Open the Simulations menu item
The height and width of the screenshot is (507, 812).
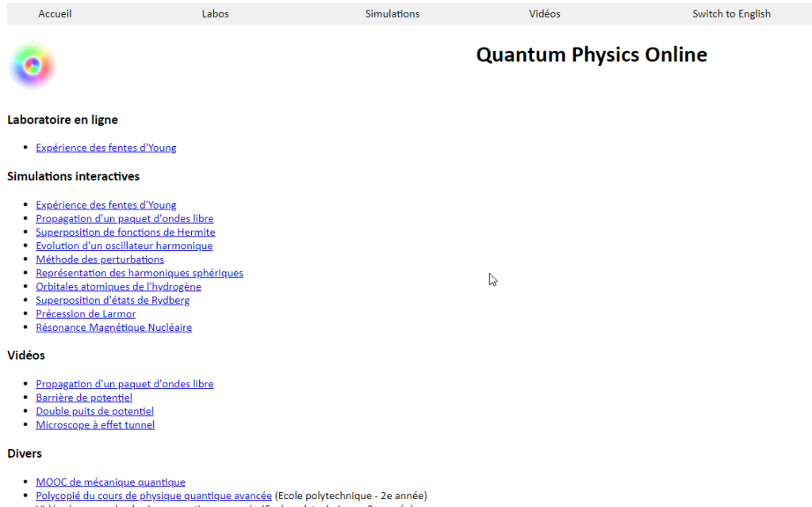coord(392,13)
